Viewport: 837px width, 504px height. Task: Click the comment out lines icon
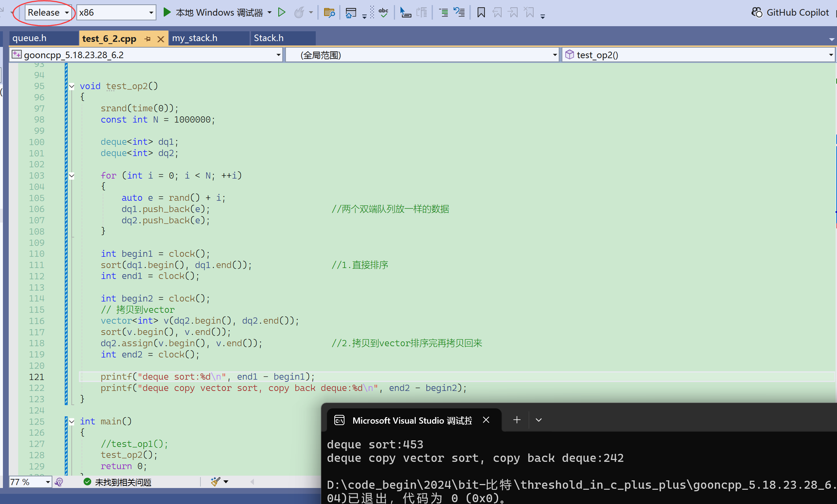click(443, 13)
